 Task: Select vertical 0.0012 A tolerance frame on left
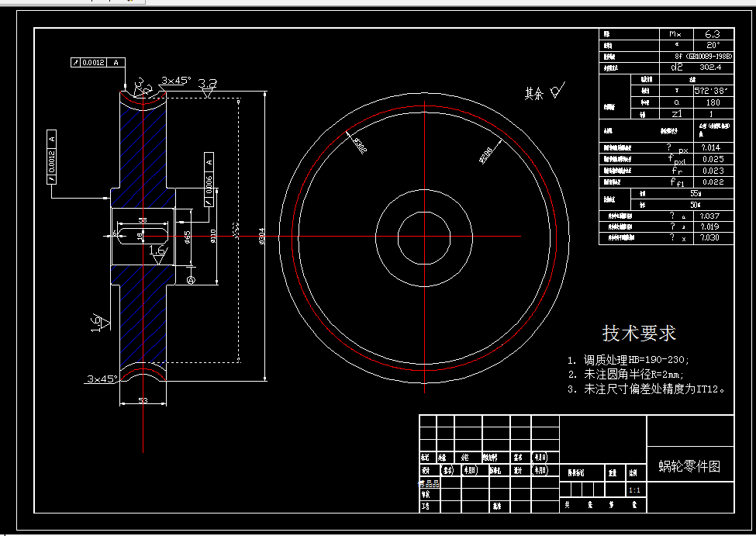coord(52,157)
